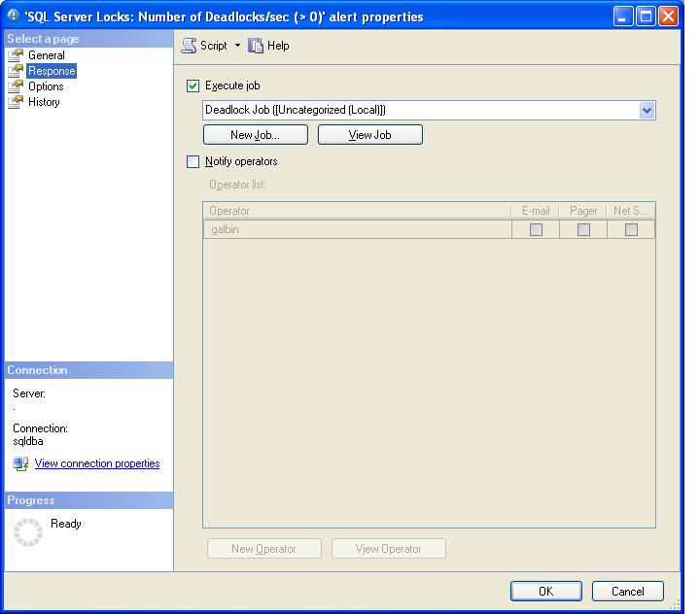Maximize the alert properties window
Image resolution: width=700 pixels, height=614 pixels.
(x=646, y=17)
